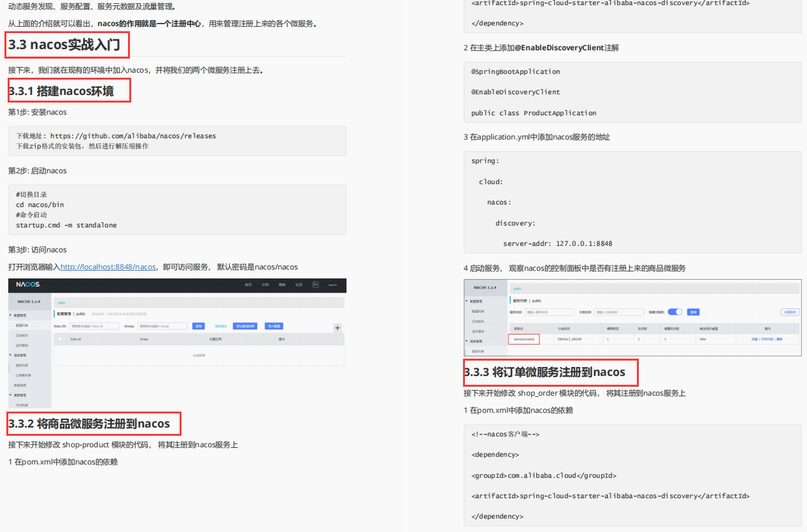Collapse 服务管理 in the config console sidebar

[x=18, y=355]
